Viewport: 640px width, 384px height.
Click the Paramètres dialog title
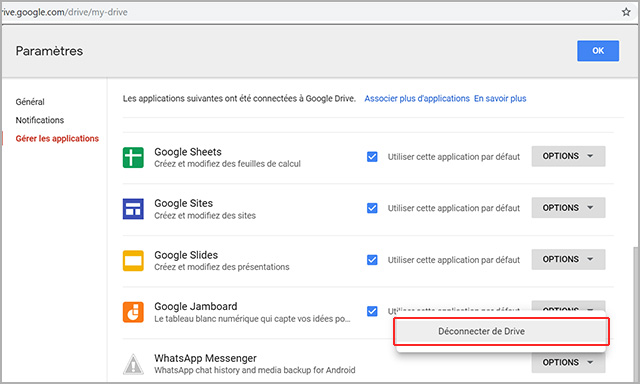coord(49,51)
